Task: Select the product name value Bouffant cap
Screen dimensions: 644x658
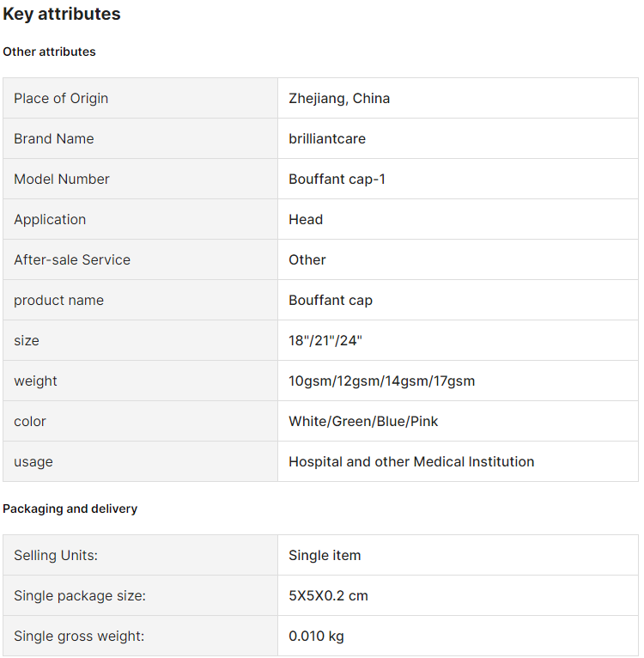Action: tap(331, 300)
